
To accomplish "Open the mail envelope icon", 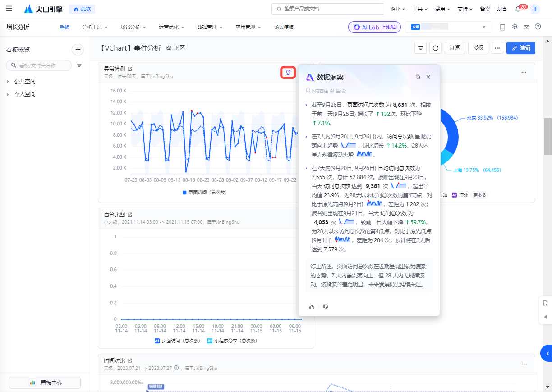I will click(x=526, y=27).
